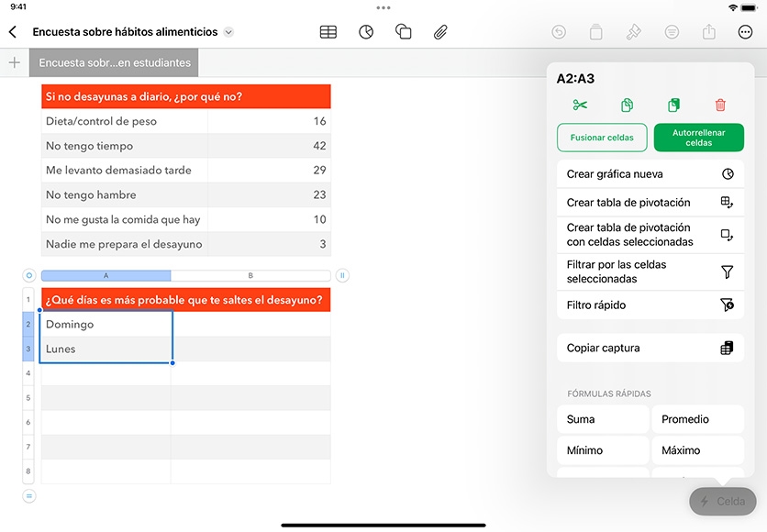The height and width of the screenshot is (532, 767).
Task: Select the Encuesta sobr...en estudiantes sheet tab
Action: point(114,62)
